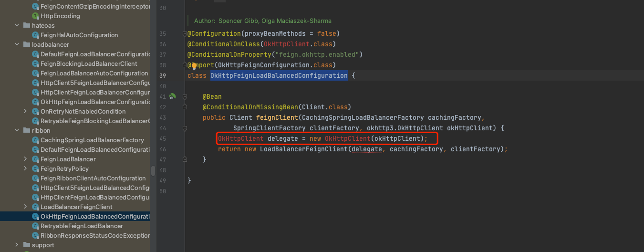
Task: Fold annotations using the line 35 fold marker
Action: [x=184, y=33]
